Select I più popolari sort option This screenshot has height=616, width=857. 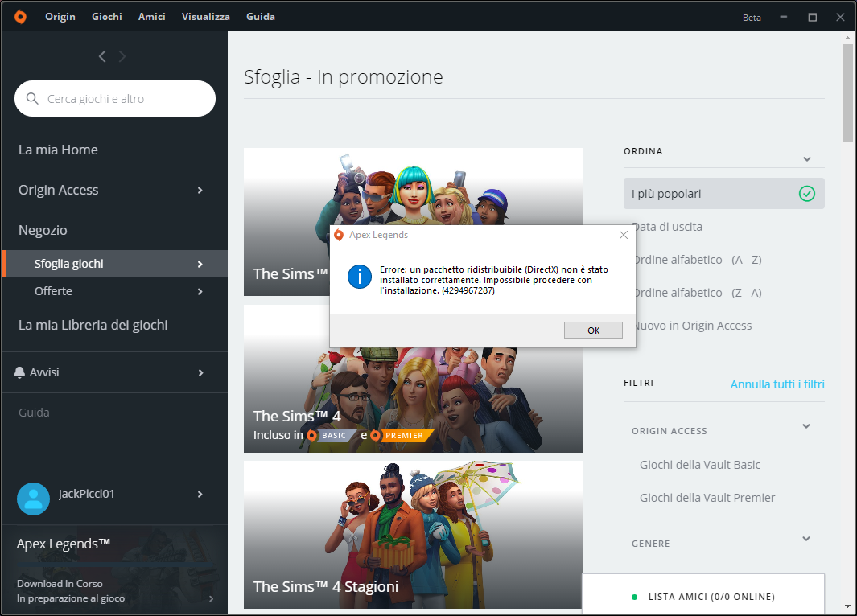pyautogui.click(x=723, y=193)
